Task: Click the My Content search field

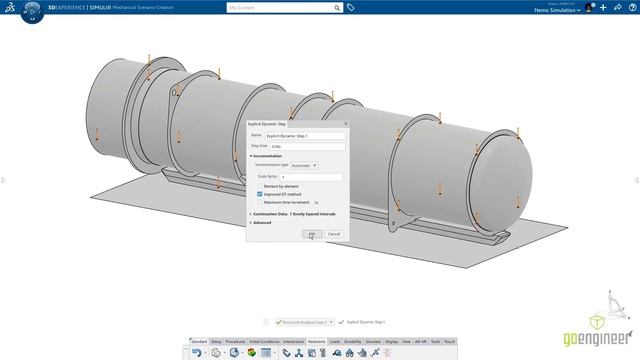Action: click(280, 8)
